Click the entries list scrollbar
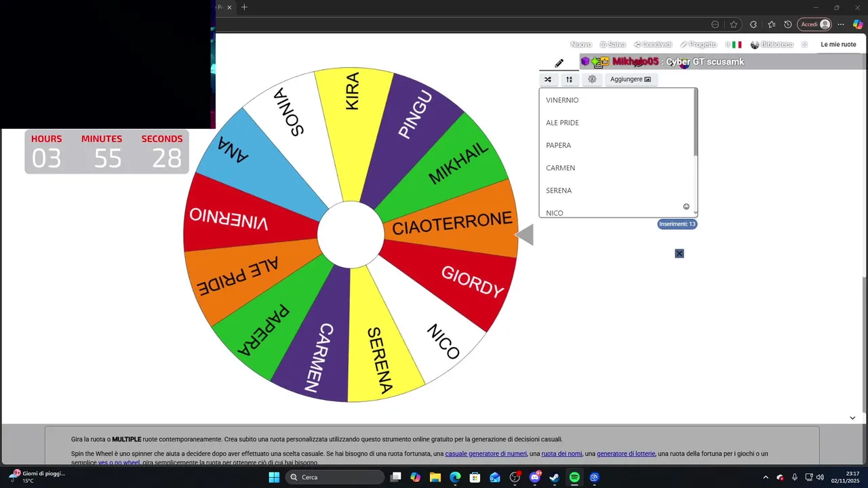868x488 pixels. (695, 123)
